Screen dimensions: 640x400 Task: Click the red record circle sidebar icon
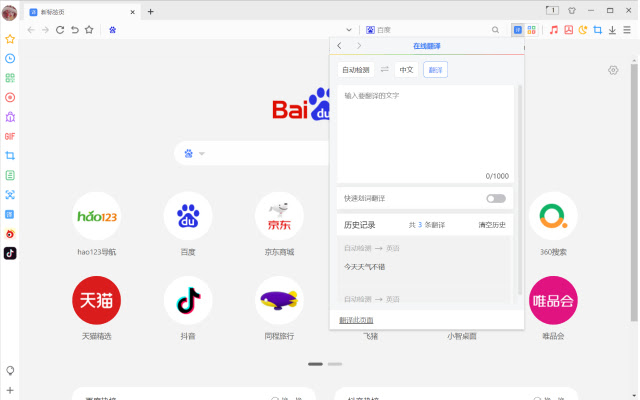(10, 98)
